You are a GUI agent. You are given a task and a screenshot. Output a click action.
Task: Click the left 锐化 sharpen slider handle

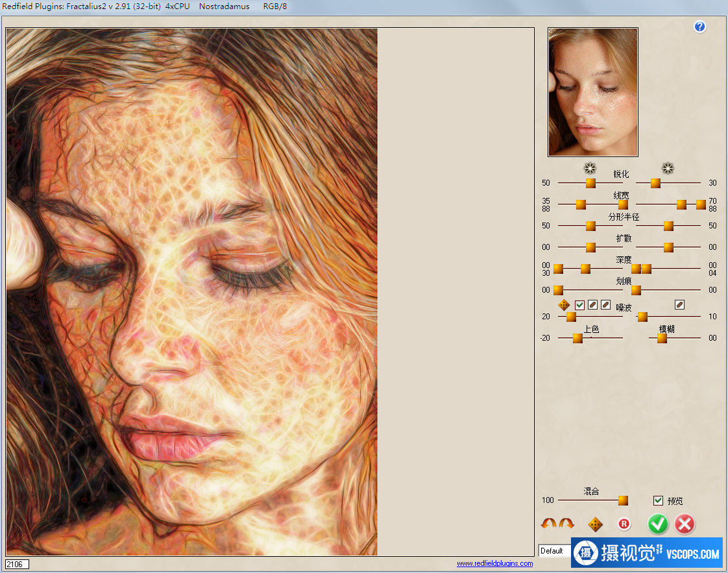coord(590,183)
